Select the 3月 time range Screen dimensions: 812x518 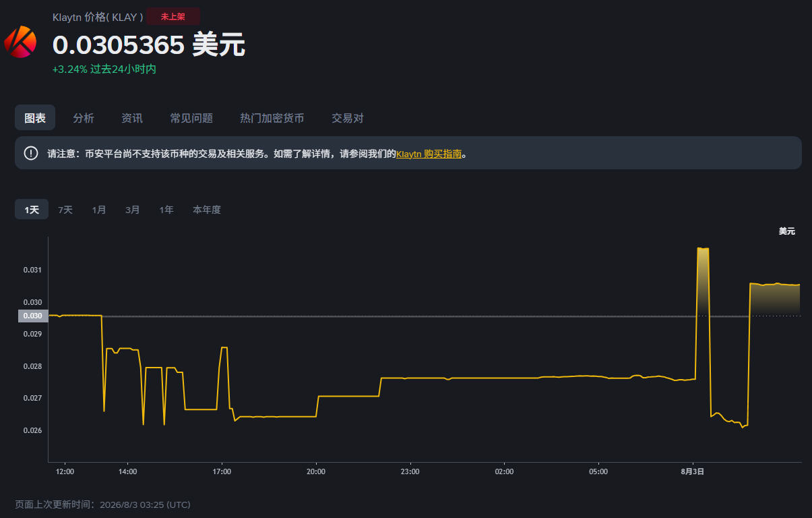(x=133, y=210)
